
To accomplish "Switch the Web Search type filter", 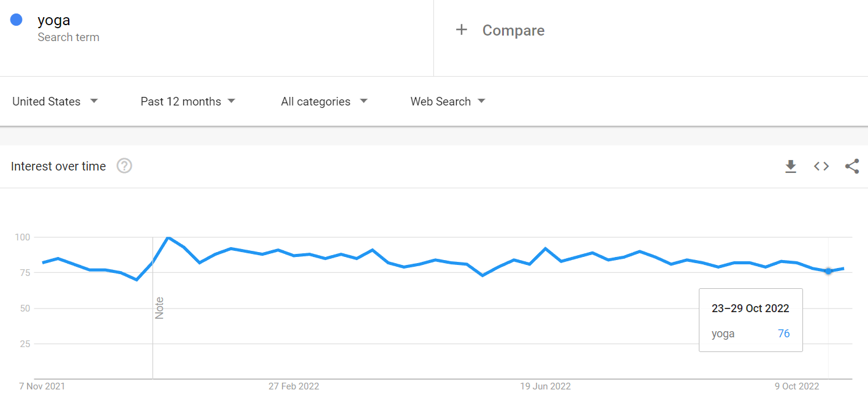I will point(447,101).
